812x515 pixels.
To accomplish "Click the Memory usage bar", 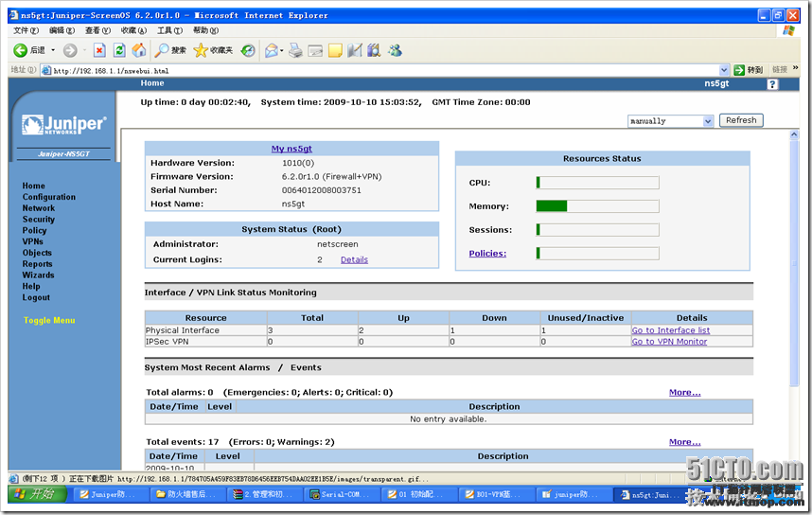I will (x=597, y=206).
